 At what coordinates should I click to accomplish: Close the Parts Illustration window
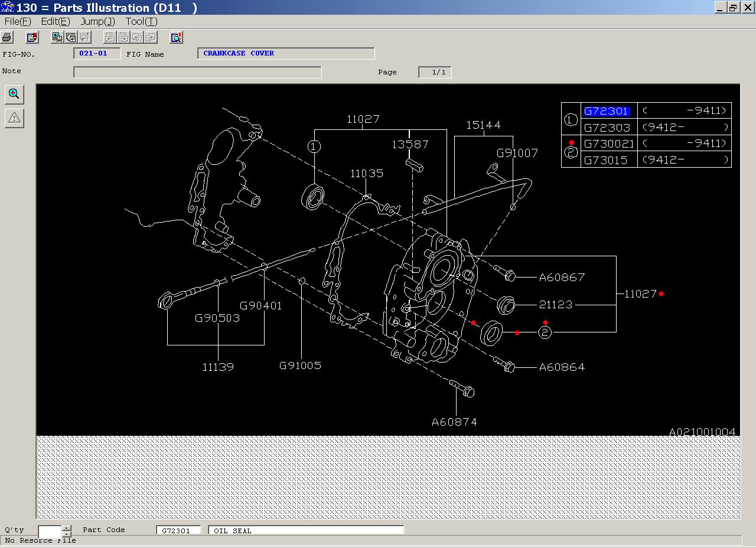[x=747, y=8]
